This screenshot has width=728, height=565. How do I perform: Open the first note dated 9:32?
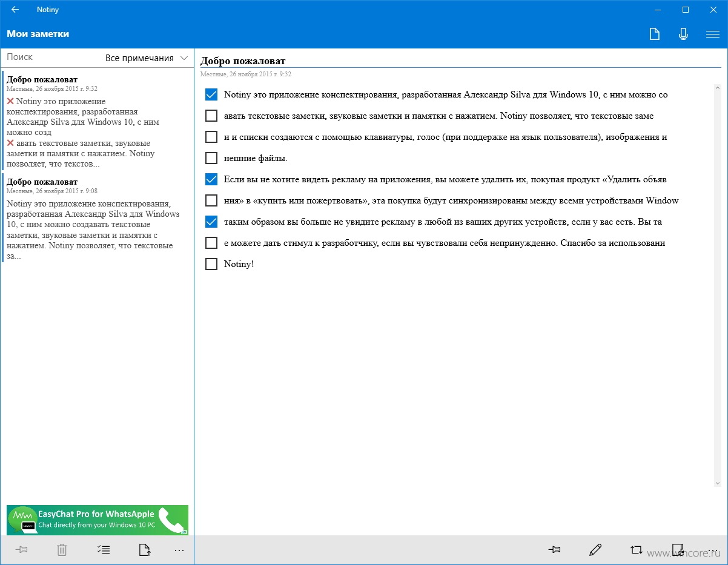click(96, 121)
